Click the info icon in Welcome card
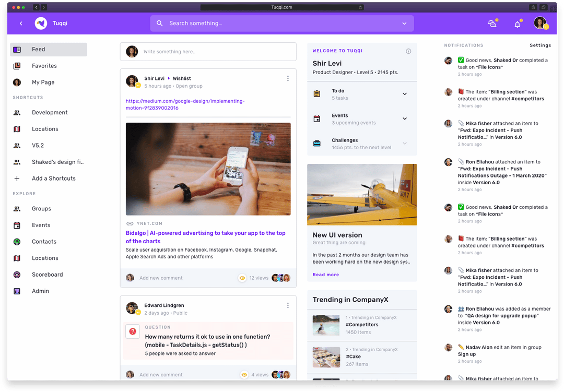This screenshot has height=392, width=564. [x=408, y=51]
